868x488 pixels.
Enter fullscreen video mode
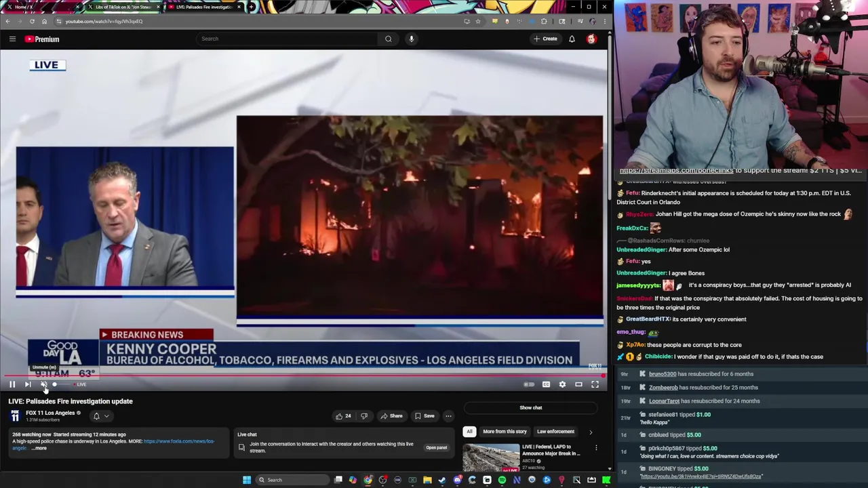[x=595, y=384]
